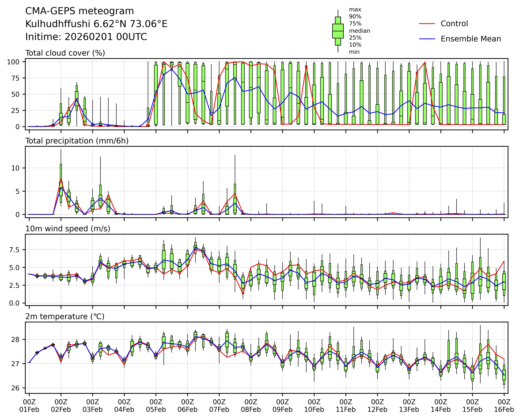521x420 pixels.
Task: Click the '00Z 16Feb' x-axis tick label
Action: [504, 406]
